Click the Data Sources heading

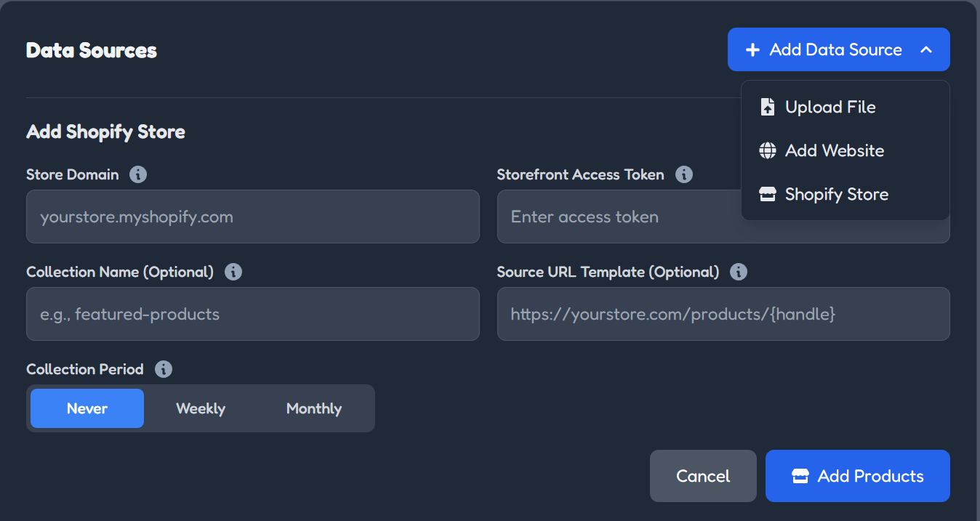pos(91,50)
